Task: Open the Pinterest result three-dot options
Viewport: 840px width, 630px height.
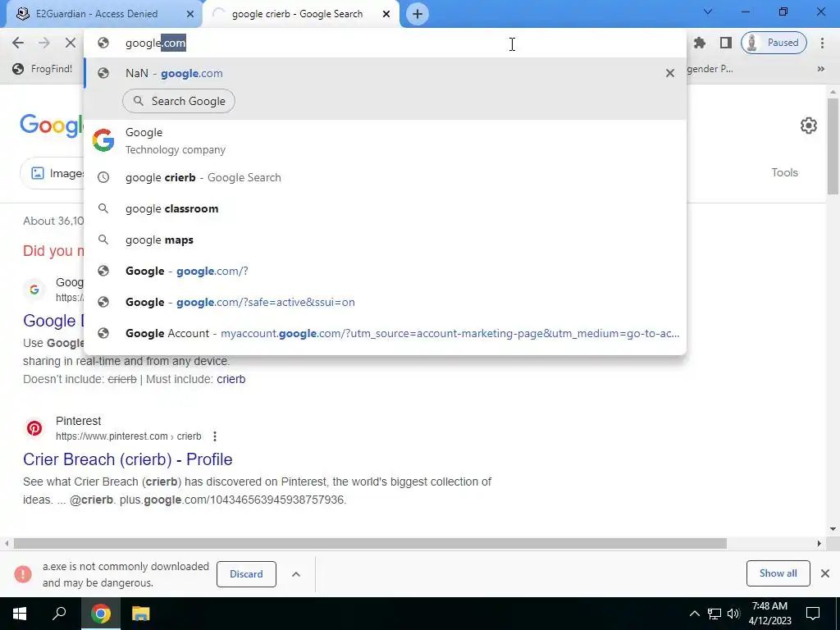Action: coord(215,436)
